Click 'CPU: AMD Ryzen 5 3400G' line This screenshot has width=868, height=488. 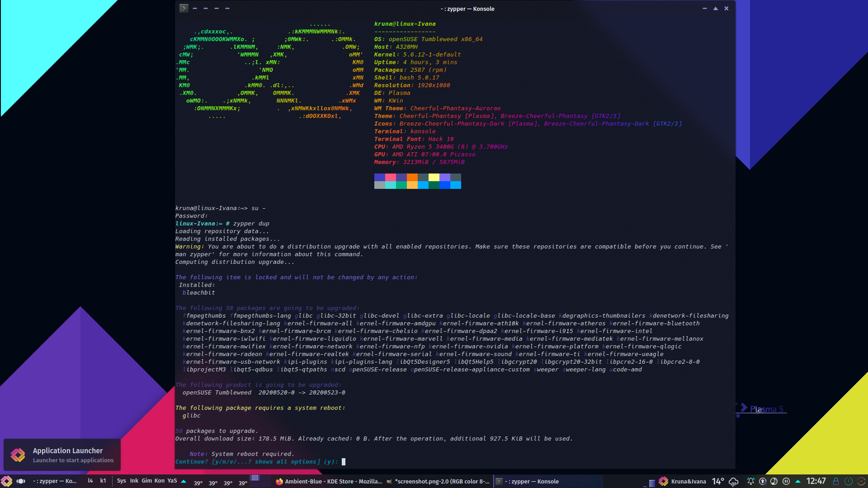[441, 147]
